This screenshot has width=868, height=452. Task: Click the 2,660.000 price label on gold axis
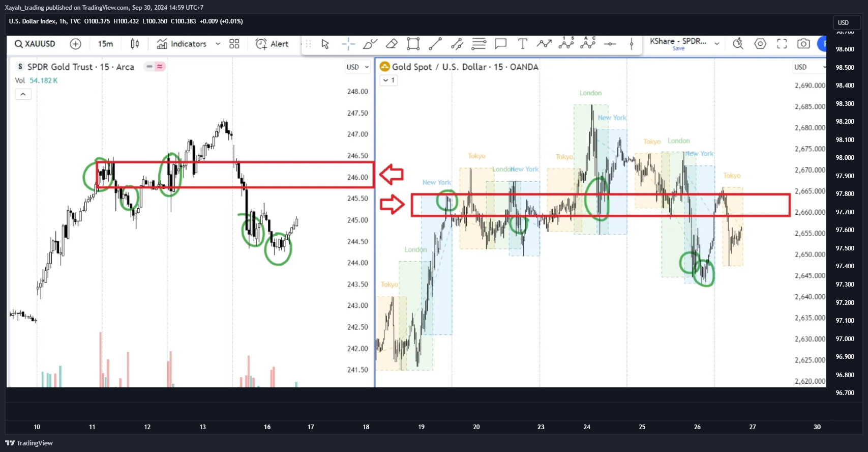point(810,212)
